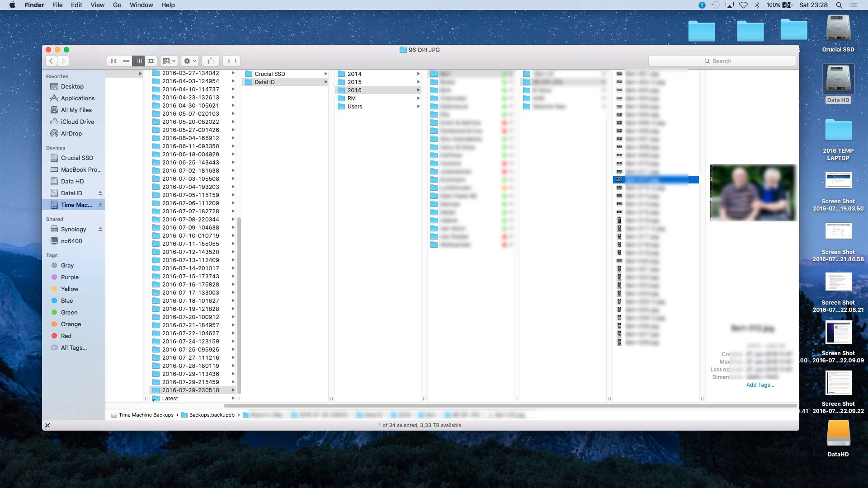Click the X icon in the status bar

point(47,425)
